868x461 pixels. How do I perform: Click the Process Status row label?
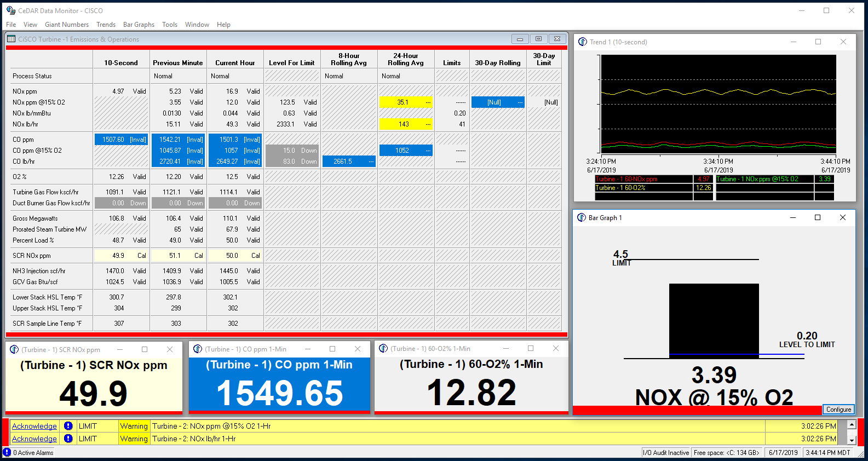coord(32,76)
